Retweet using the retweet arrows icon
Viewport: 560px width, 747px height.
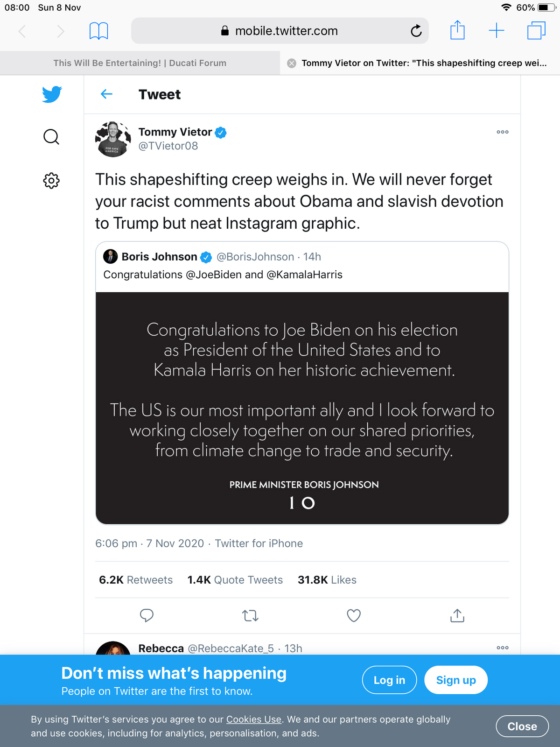(x=251, y=616)
